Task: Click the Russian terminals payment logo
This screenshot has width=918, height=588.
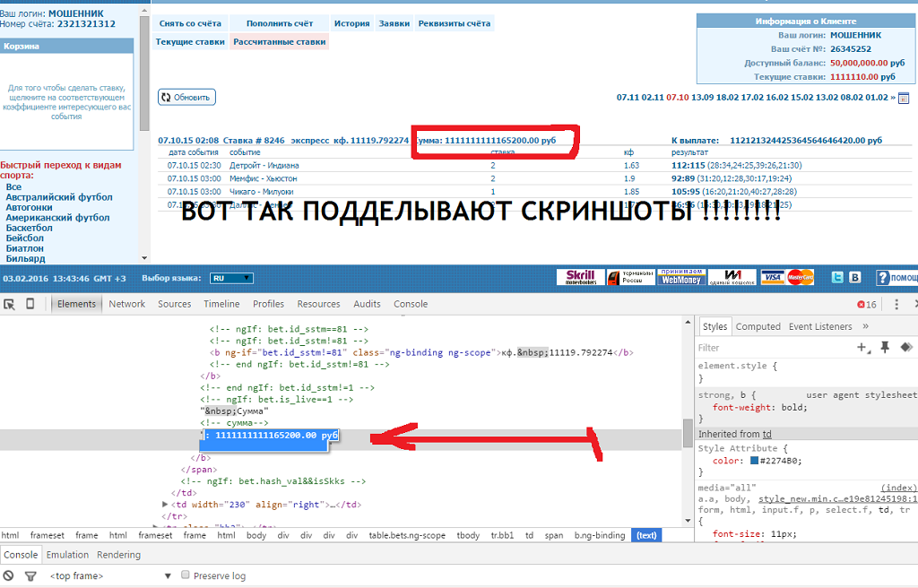Action: tap(630, 277)
